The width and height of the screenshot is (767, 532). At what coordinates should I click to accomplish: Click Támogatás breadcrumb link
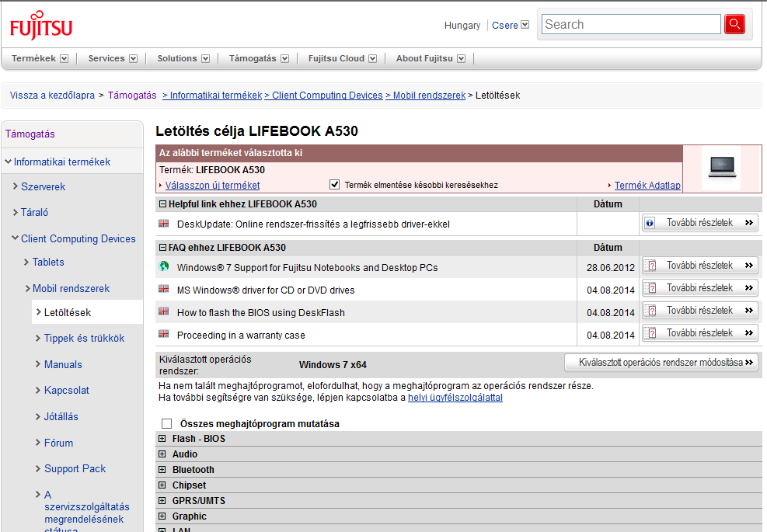[132, 96]
